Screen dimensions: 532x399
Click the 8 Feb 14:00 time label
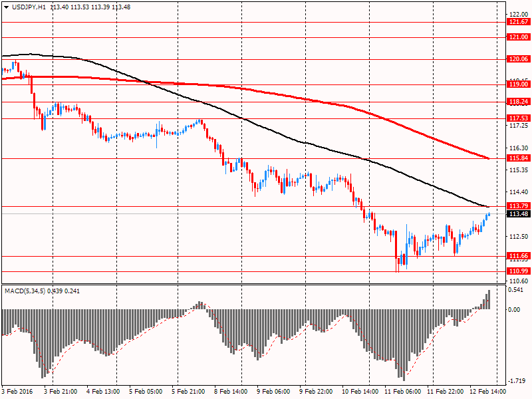(231, 392)
